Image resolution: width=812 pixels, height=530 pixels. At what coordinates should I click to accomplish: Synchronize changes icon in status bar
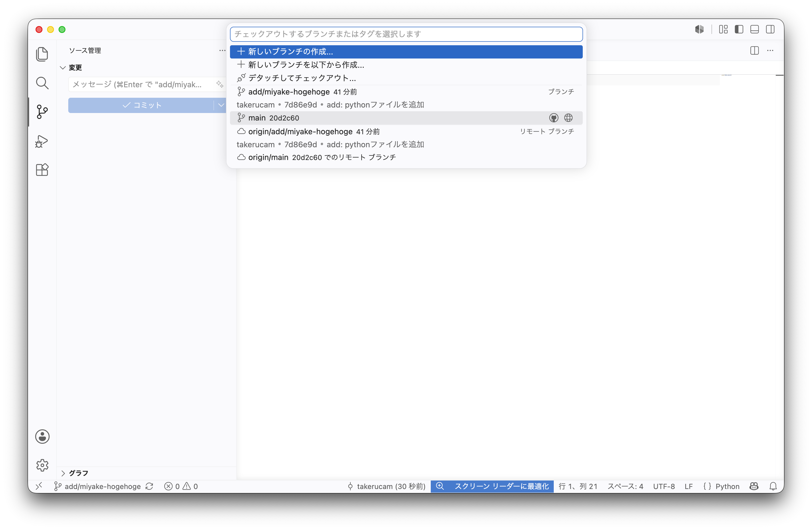(149, 486)
